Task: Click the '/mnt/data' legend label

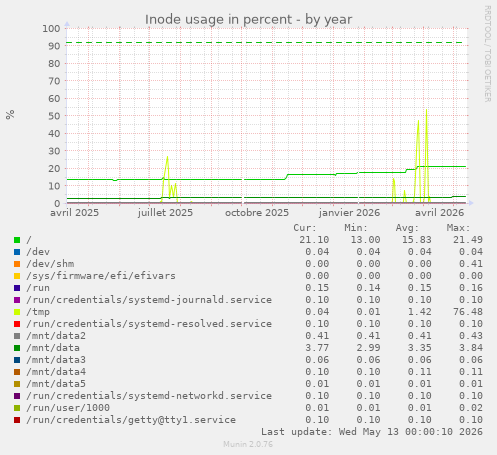Action: (53, 348)
